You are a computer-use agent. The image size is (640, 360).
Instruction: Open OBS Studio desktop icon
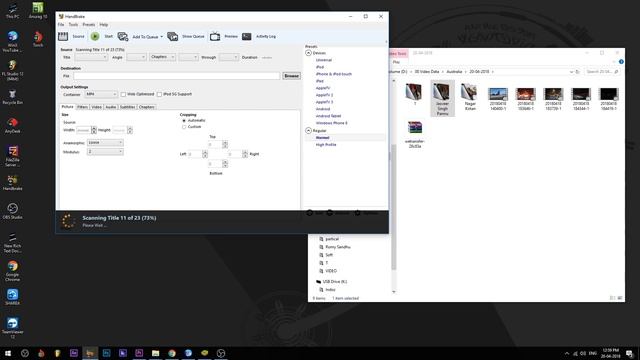[13, 211]
